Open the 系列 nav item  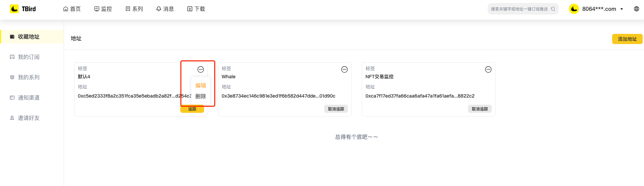tap(134, 9)
